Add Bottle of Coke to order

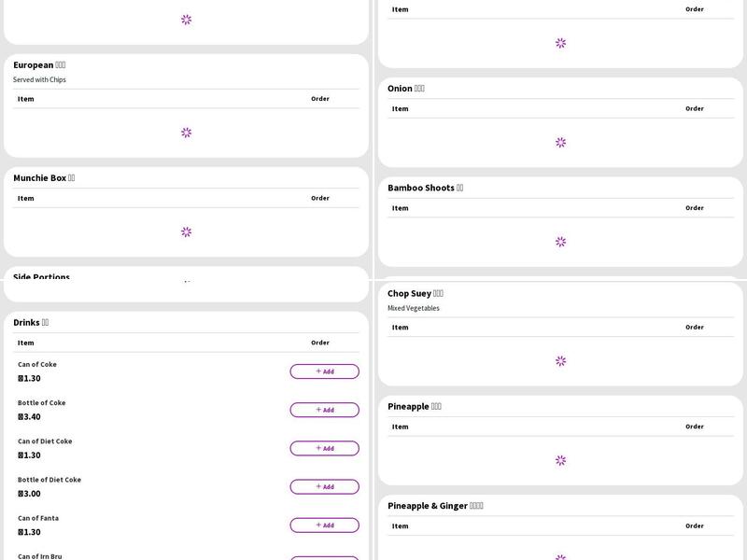324,410
